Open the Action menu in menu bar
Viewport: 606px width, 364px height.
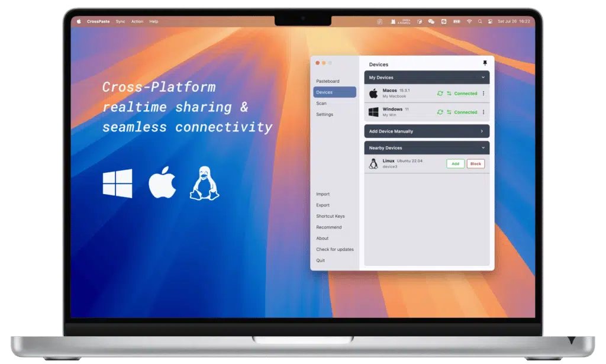(x=137, y=21)
